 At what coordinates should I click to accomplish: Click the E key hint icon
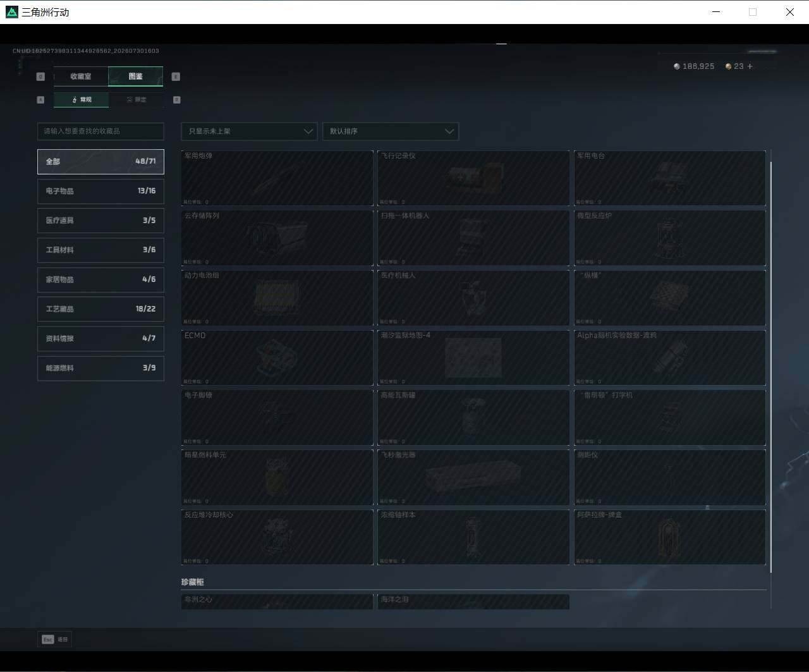coord(176,76)
